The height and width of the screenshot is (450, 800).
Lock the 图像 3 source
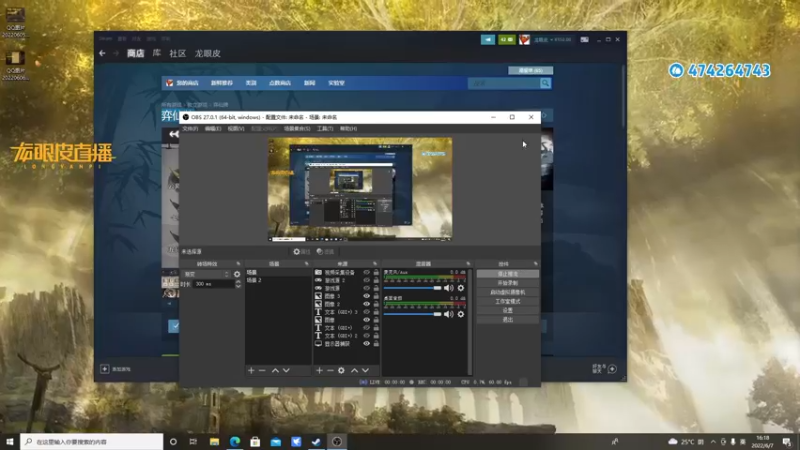point(376,296)
